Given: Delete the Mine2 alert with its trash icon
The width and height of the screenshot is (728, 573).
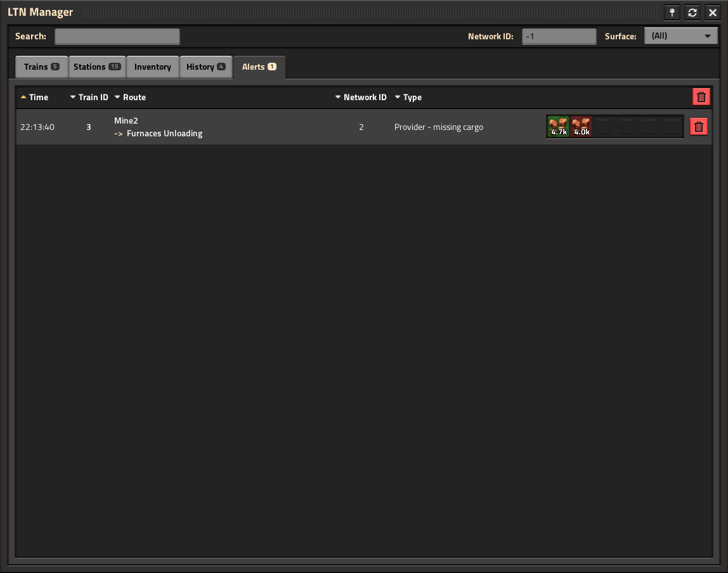Looking at the screenshot, I should (x=698, y=126).
